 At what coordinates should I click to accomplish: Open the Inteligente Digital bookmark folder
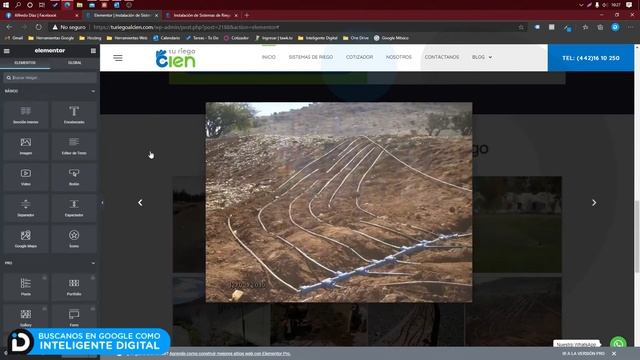(318, 38)
